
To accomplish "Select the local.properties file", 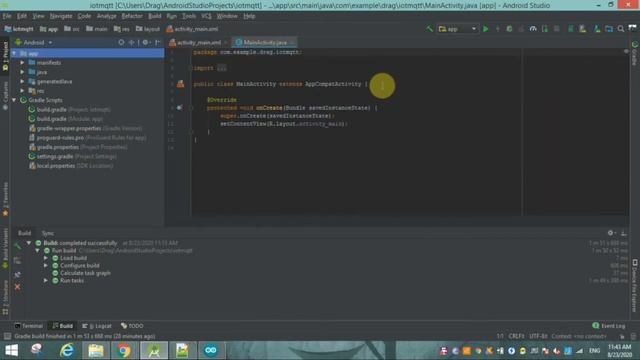I will point(71,166).
